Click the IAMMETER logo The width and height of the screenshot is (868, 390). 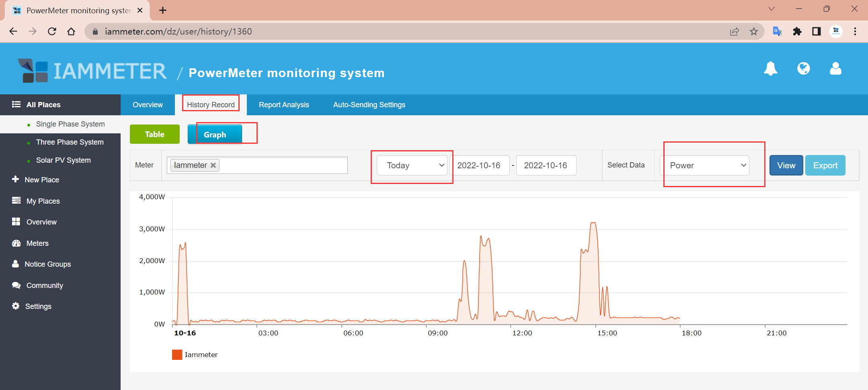point(93,71)
